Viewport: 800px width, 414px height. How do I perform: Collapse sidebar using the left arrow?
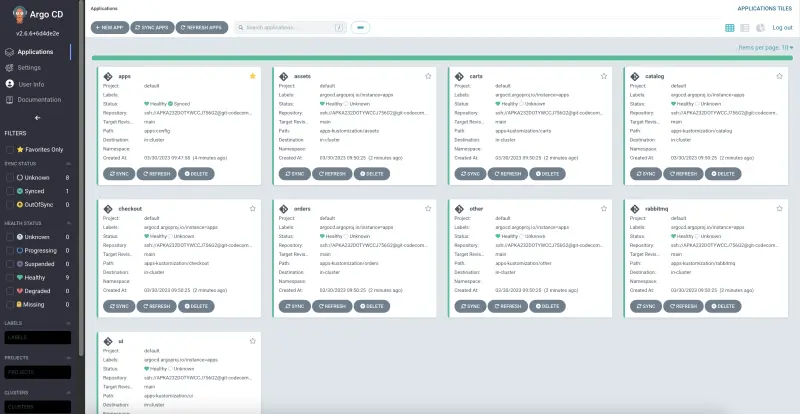click(37, 117)
